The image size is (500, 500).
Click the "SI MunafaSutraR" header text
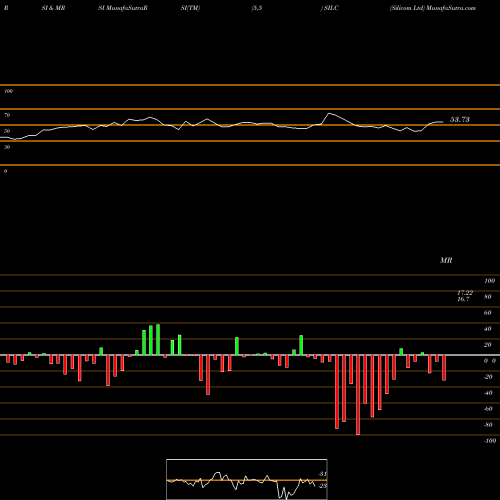[123, 8]
